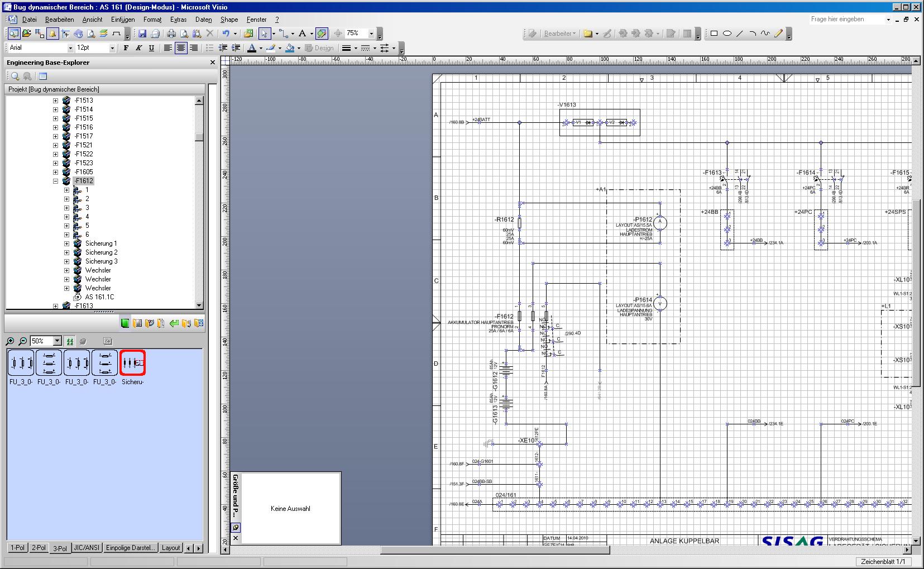This screenshot has width=924, height=569.
Task: Select the Pencil drawing tool
Action: click(778, 34)
